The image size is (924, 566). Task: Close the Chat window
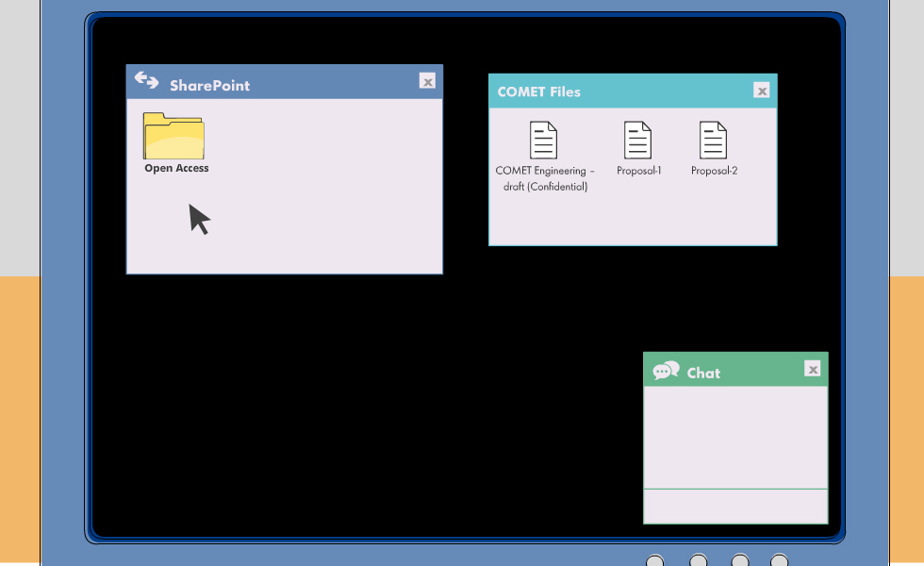pos(813,369)
